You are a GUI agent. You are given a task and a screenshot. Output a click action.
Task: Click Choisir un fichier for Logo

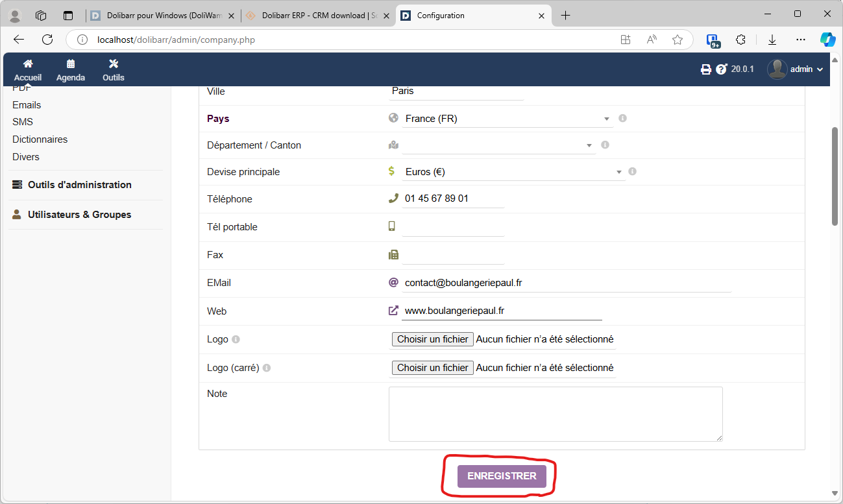pos(432,339)
